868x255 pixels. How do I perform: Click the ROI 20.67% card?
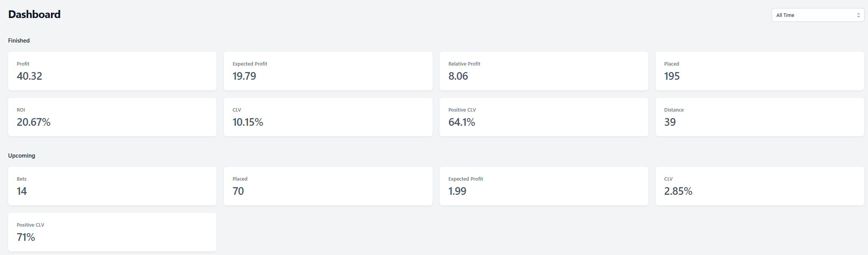pyautogui.click(x=112, y=117)
